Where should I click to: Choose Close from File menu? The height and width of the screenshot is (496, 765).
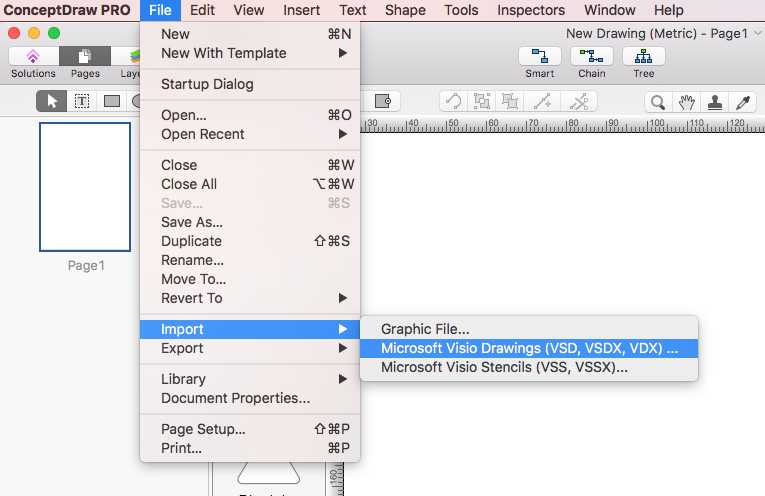click(250, 165)
